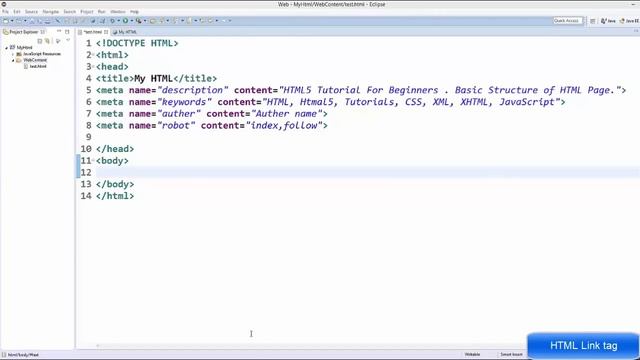Screen dimensions: 640x360
Task: Open the File menu
Action: tap(5, 12)
